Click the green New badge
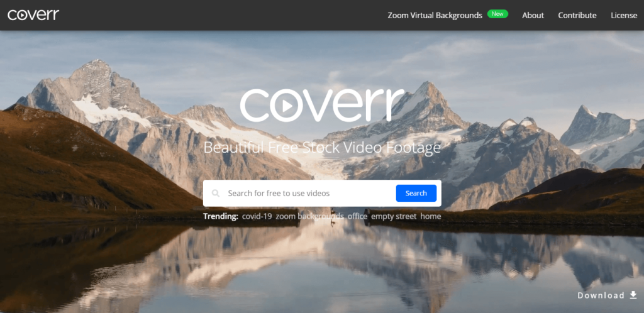 click(497, 14)
